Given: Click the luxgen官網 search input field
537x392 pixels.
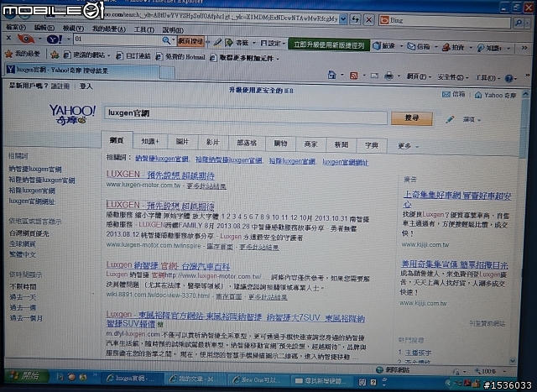Looking at the screenshot, I should [246, 114].
